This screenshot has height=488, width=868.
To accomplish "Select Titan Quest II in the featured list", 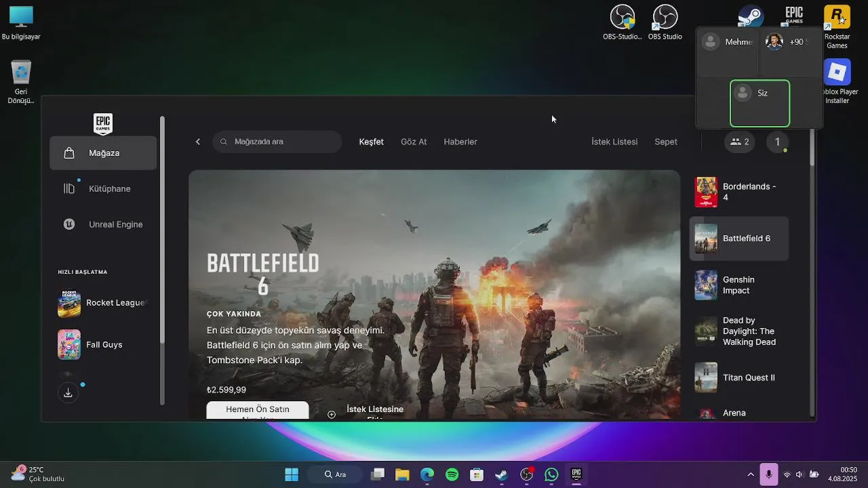I will point(739,378).
